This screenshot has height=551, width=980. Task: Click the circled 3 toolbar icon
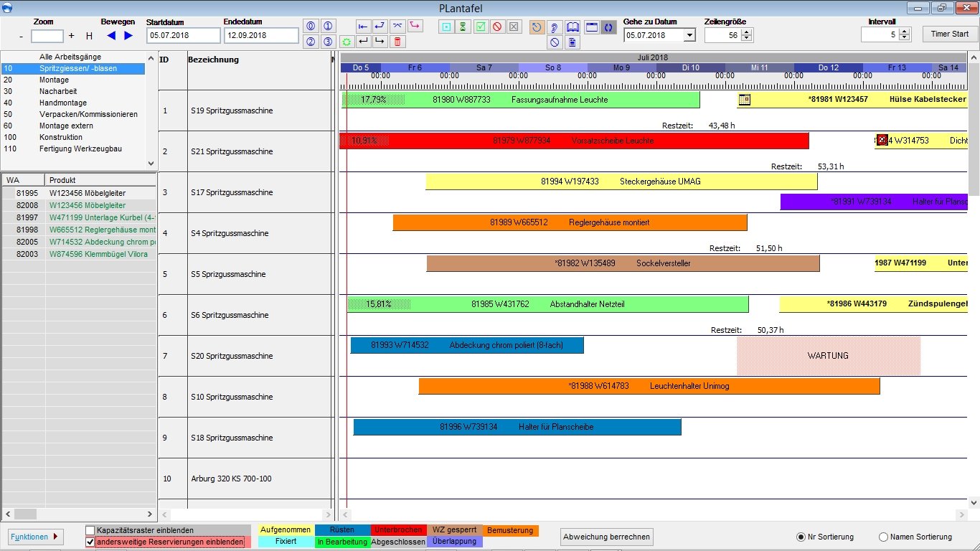pos(328,42)
